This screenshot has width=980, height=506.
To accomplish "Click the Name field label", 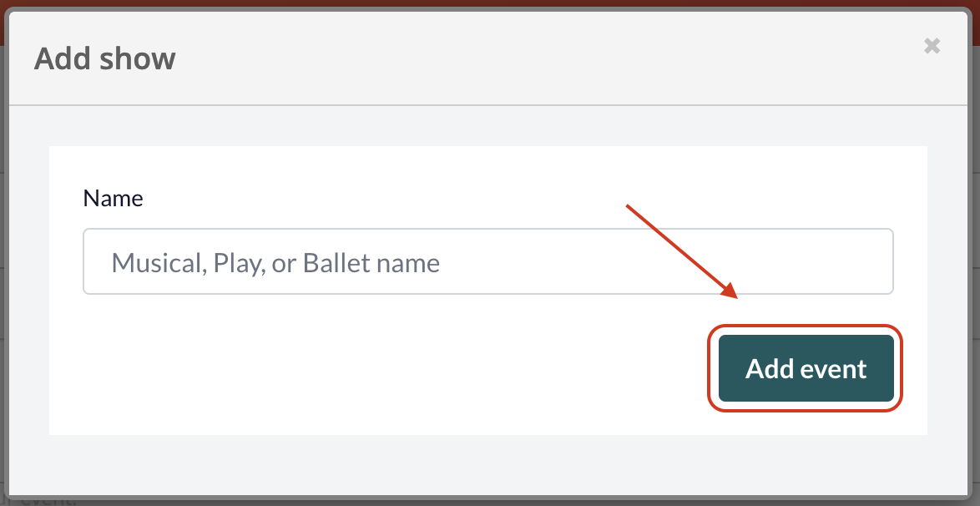I will coord(114,198).
